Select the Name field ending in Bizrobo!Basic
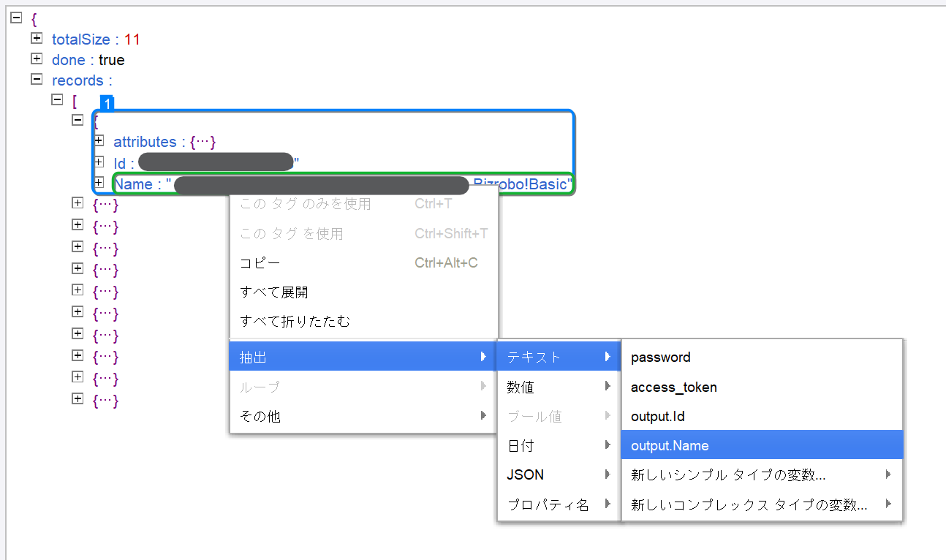Image resolution: width=946 pixels, height=560 pixels. click(x=344, y=184)
